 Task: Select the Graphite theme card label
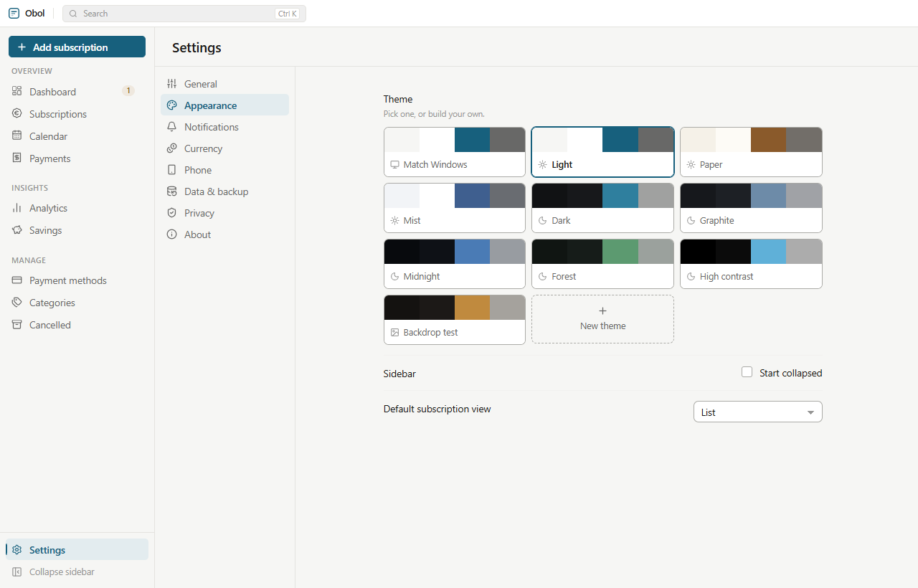coord(716,221)
